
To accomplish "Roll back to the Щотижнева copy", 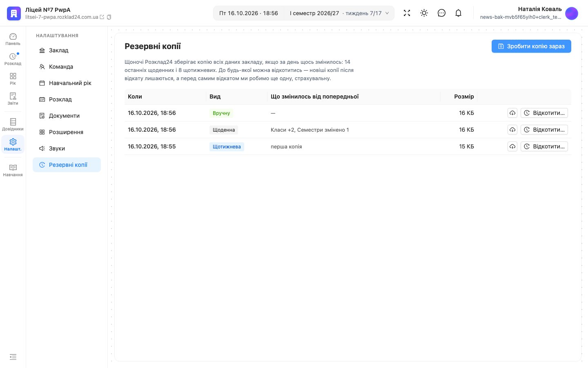I will coord(544,146).
